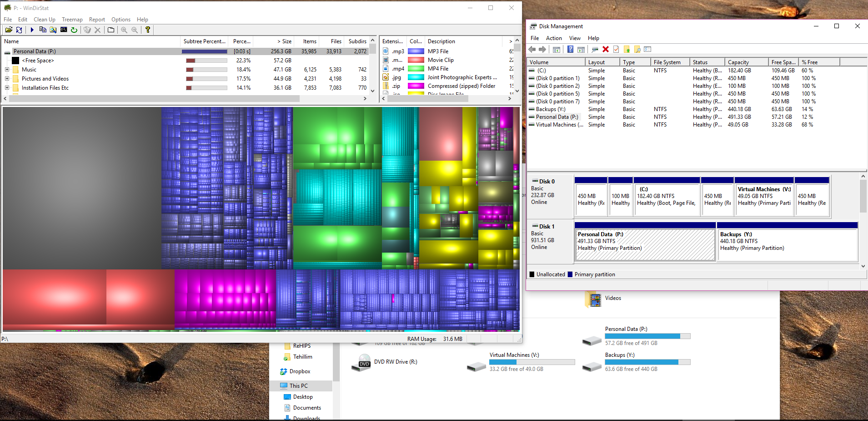Click the blue MP3 File color swatch
This screenshot has height=421, width=868.
click(416, 51)
